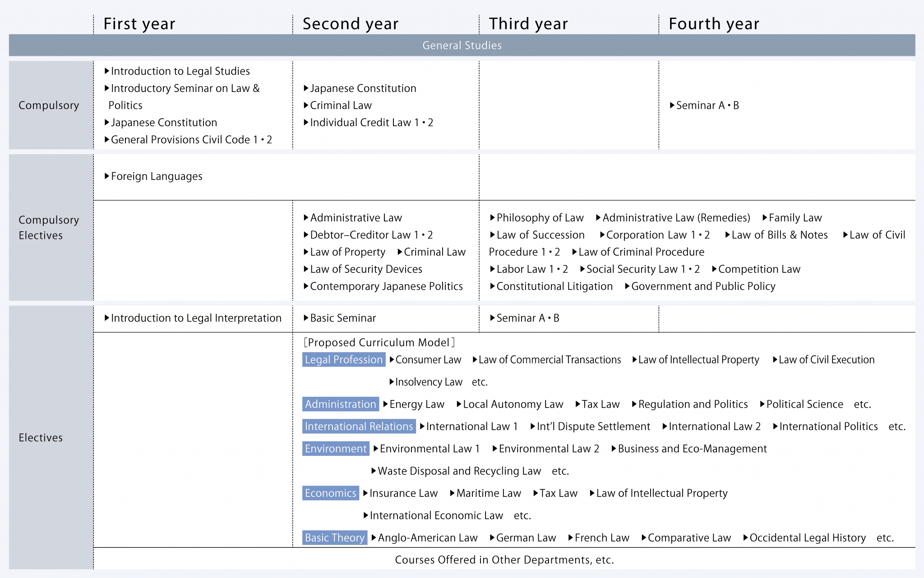Click the triangle bullet beside Philosophy of Law
The width and height of the screenshot is (924, 578).
point(493,218)
